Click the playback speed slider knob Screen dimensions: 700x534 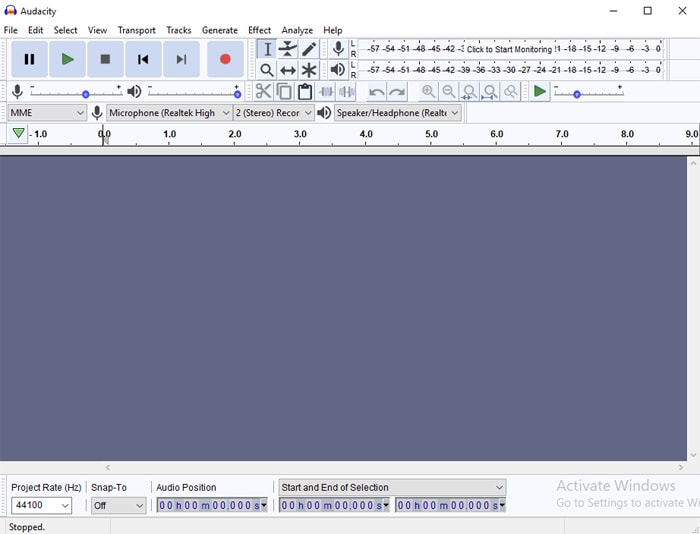pyautogui.click(x=577, y=94)
